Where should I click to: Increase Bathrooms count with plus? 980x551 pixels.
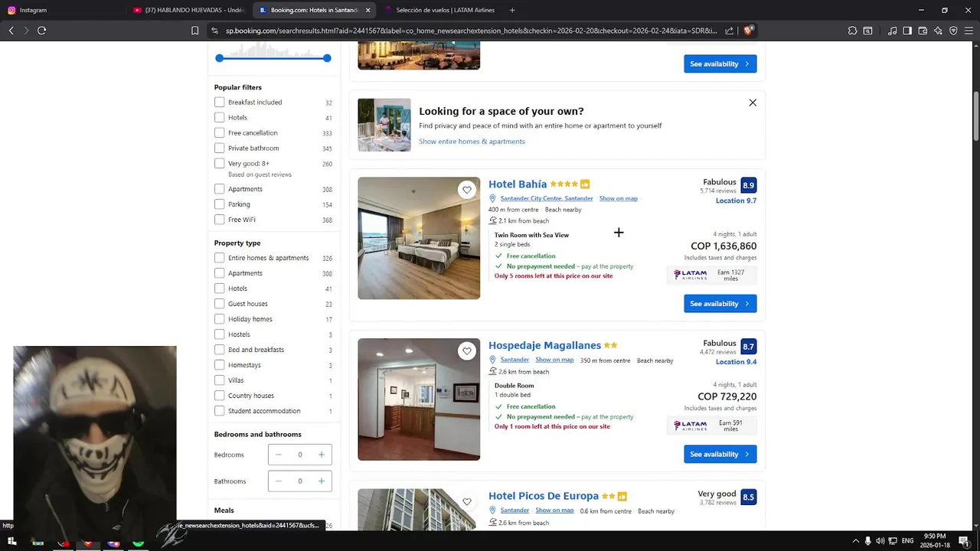322,481
